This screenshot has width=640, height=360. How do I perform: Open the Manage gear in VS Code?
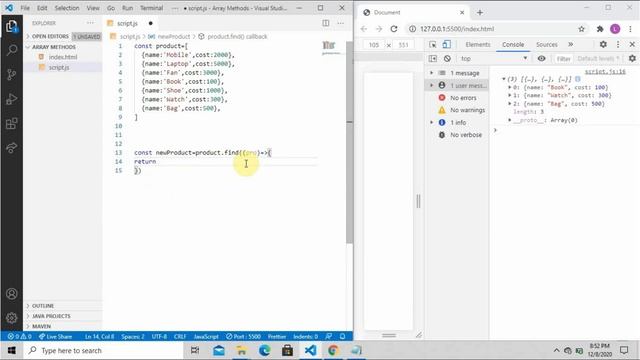(11, 318)
